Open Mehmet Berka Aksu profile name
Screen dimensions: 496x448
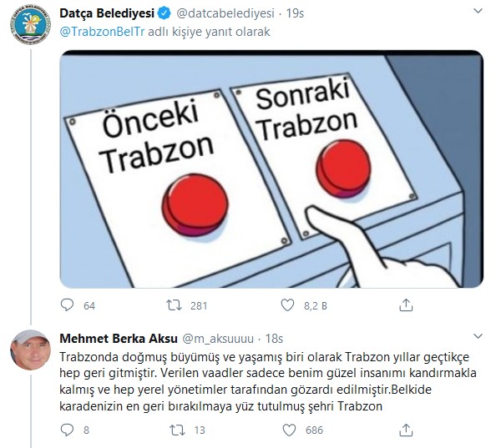119,339
